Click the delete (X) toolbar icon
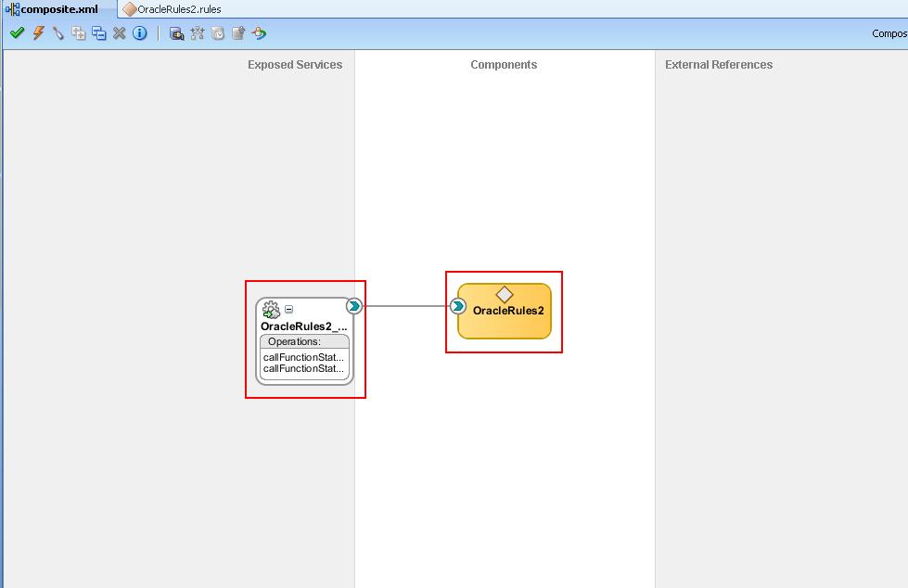The height and width of the screenshot is (588, 908). point(119,32)
